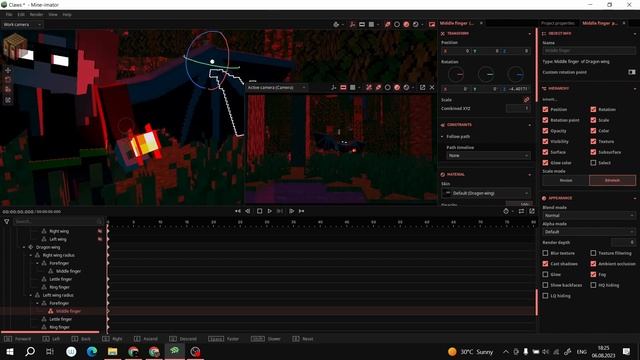Stop the animation playback
This screenshot has width=640, height=360.
point(259,211)
